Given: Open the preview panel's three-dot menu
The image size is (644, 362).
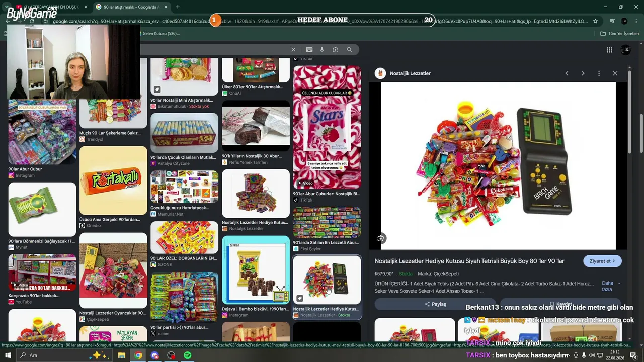Looking at the screenshot, I should click(599, 73).
